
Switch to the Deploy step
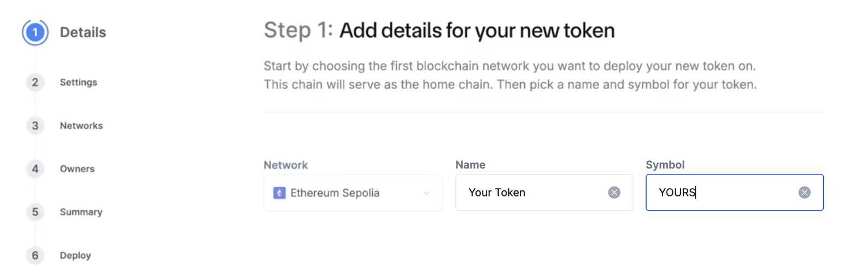pyautogui.click(x=75, y=255)
